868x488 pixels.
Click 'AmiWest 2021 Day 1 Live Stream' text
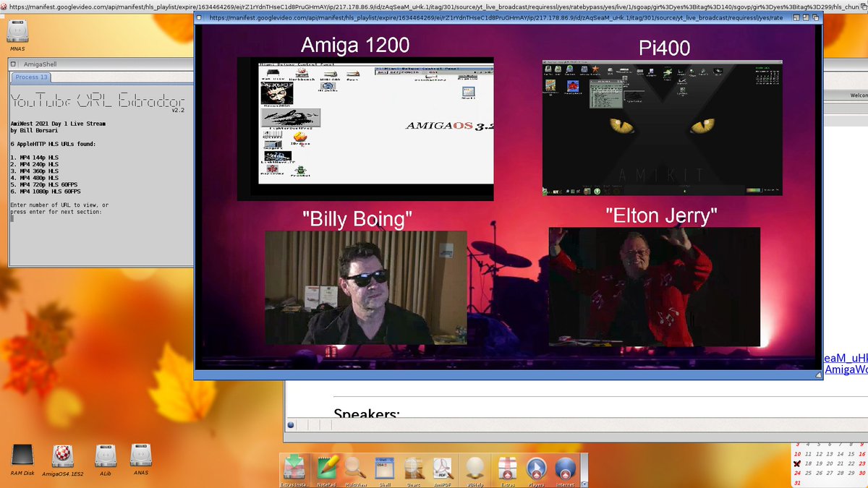tap(58, 124)
